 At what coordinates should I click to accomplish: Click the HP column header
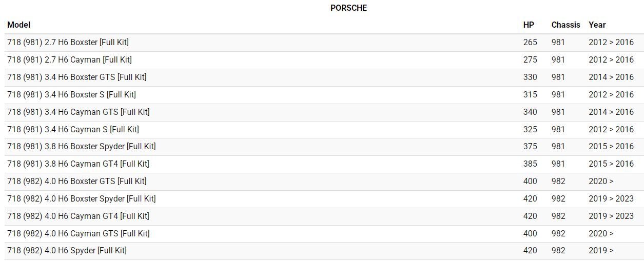click(529, 25)
